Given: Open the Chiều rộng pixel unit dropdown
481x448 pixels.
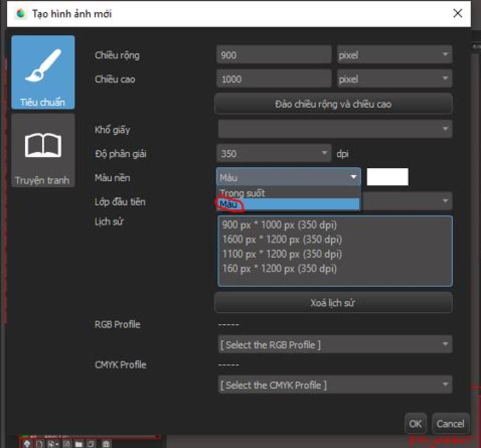Looking at the screenshot, I should (x=395, y=55).
